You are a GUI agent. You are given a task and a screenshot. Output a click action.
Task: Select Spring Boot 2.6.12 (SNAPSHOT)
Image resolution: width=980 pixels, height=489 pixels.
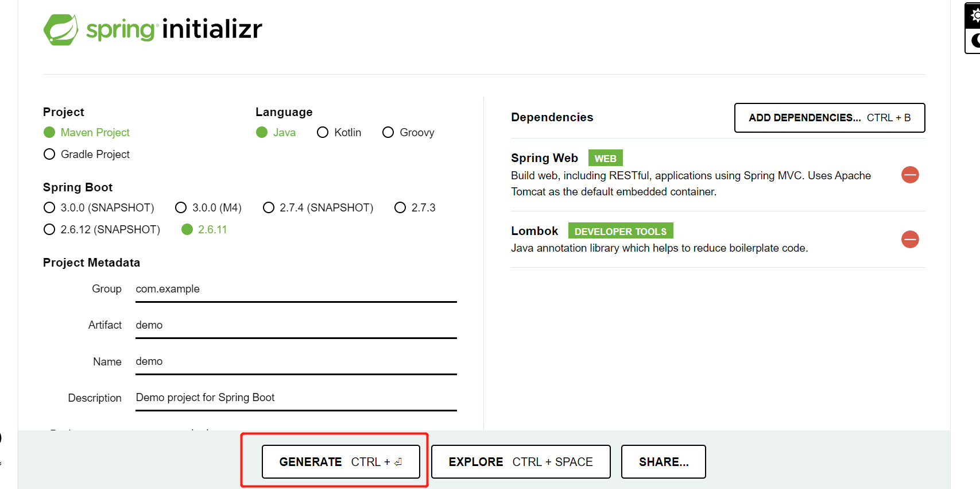click(x=102, y=229)
